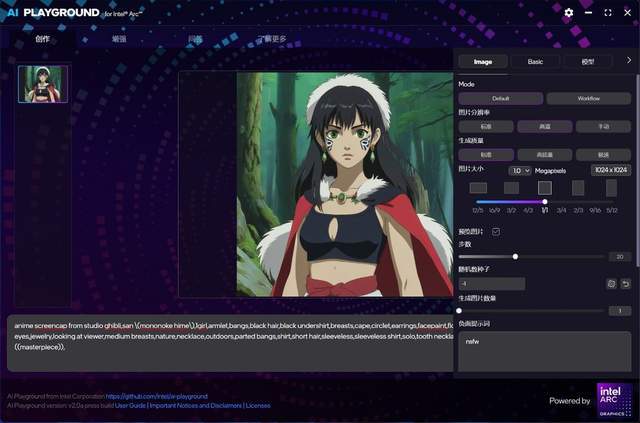640x423 pixels.
Task: Click the 9/16 ratio label
Action: 595,210
